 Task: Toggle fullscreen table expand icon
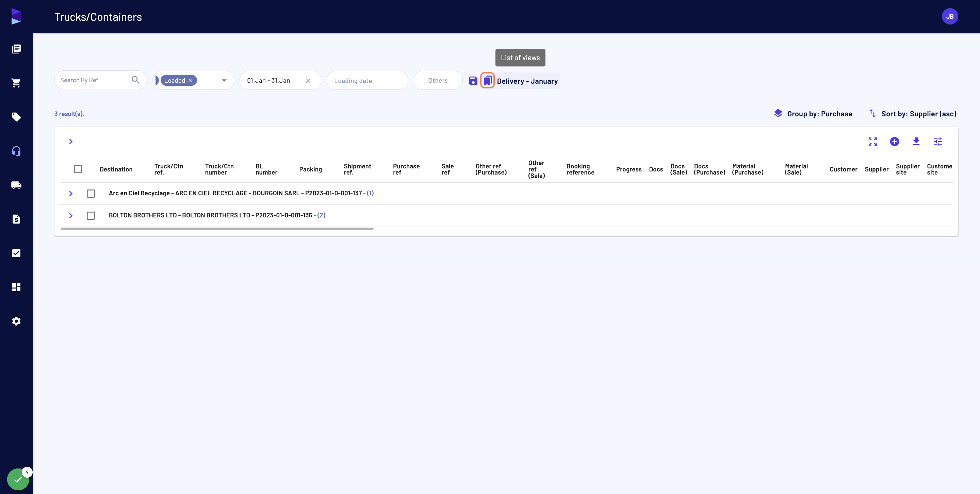click(873, 142)
